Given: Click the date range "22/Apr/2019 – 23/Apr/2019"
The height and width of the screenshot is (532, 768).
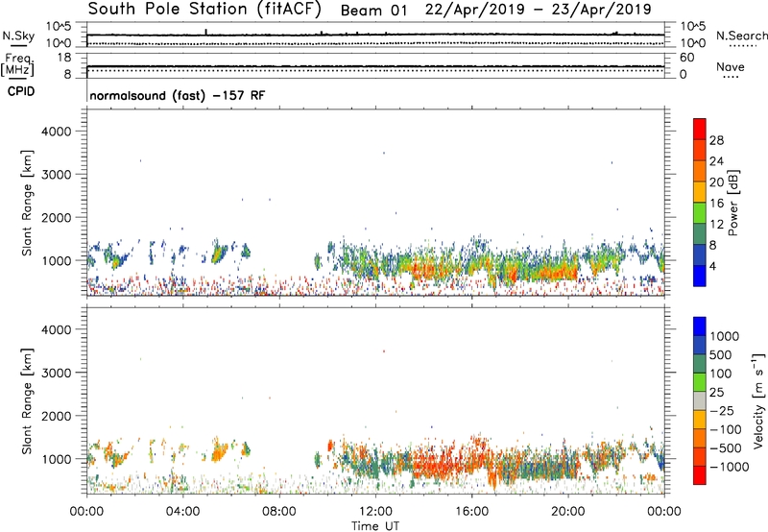Looking at the screenshot, I should [x=538, y=10].
